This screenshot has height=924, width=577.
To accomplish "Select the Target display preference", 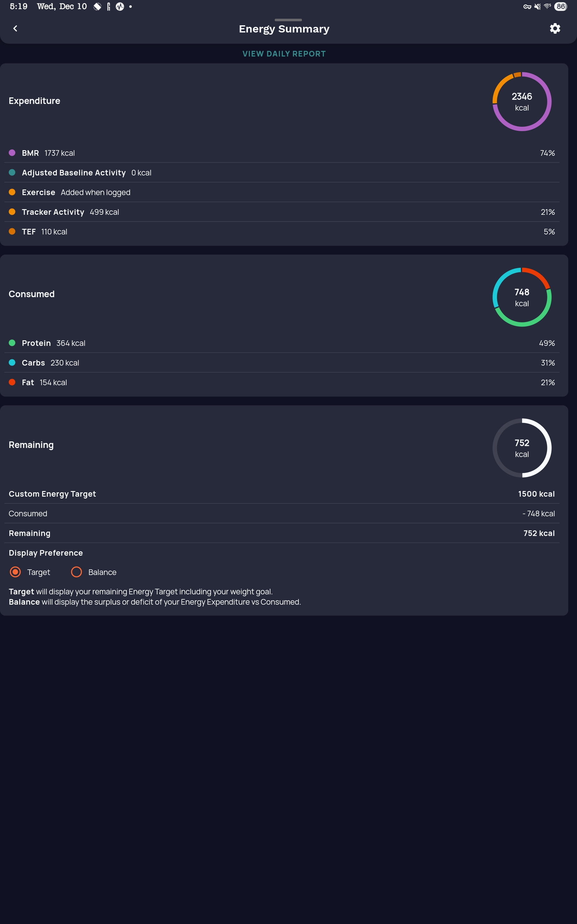I will point(15,572).
